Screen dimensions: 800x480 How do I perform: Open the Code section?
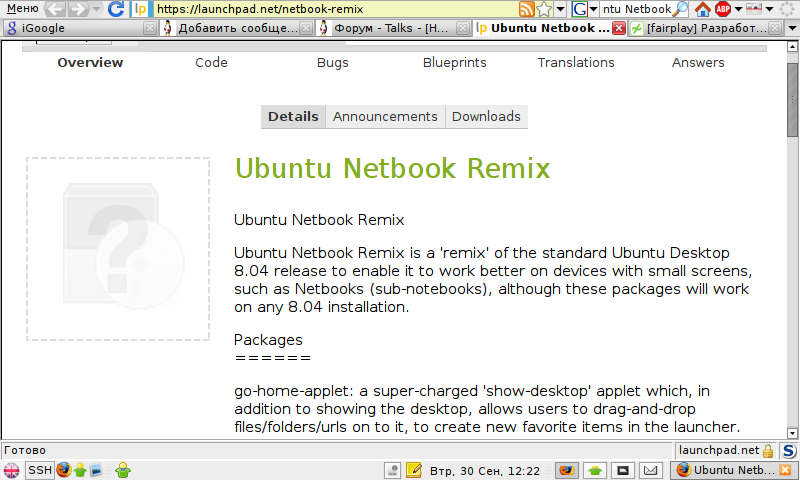pos(211,63)
